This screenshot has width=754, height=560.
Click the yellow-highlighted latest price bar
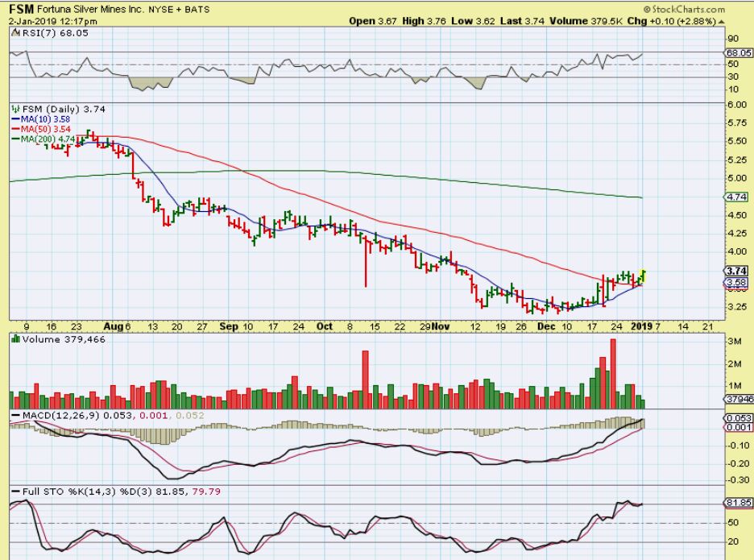pos(644,276)
